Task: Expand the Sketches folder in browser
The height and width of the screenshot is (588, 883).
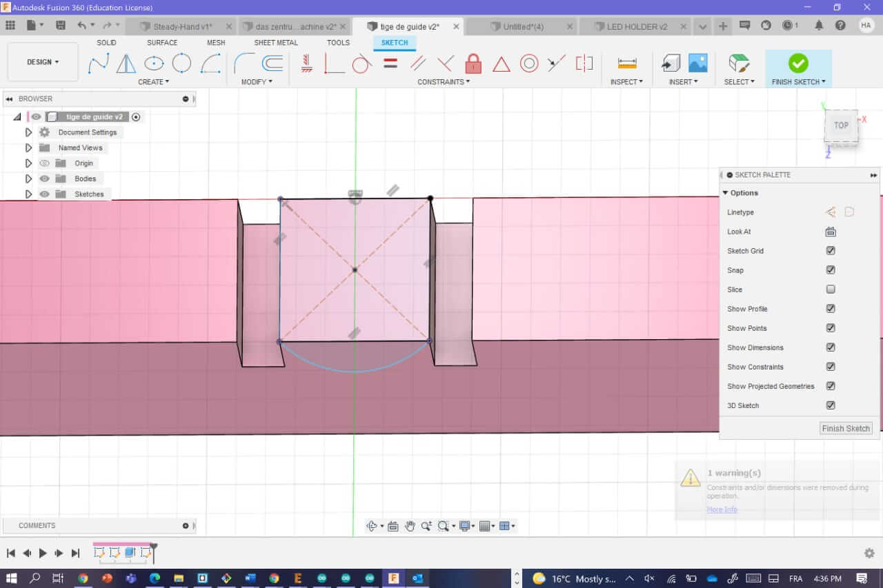Action: point(28,194)
